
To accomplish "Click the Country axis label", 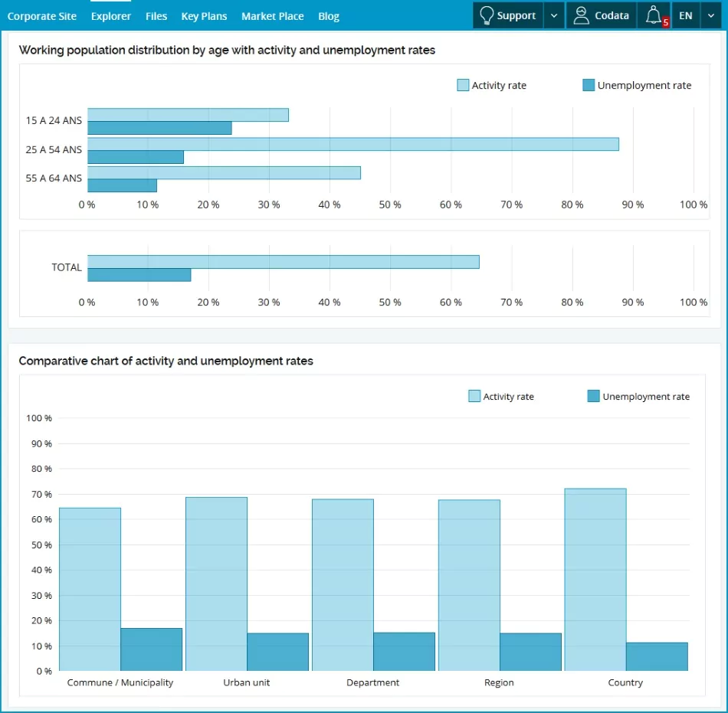I will coord(625,682).
